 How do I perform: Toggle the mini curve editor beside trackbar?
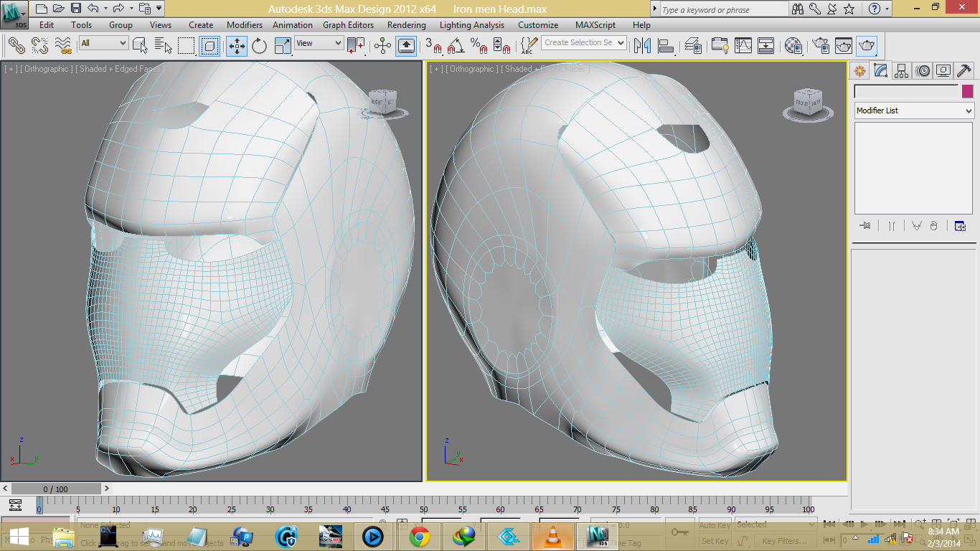click(x=16, y=504)
